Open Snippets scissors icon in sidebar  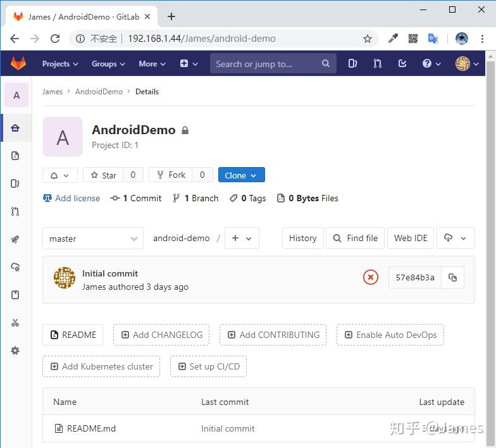tap(15, 323)
